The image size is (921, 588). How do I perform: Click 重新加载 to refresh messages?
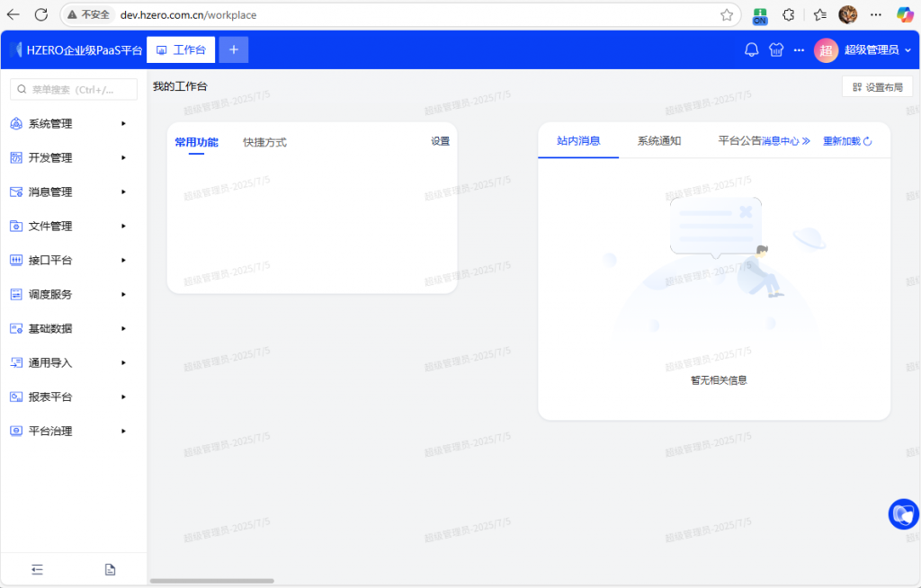click(x=847, y=141)
